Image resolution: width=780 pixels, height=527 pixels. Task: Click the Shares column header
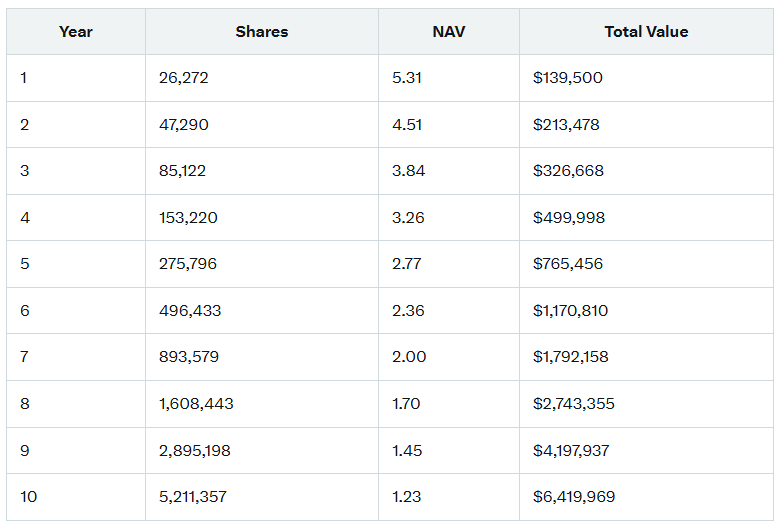262,32
